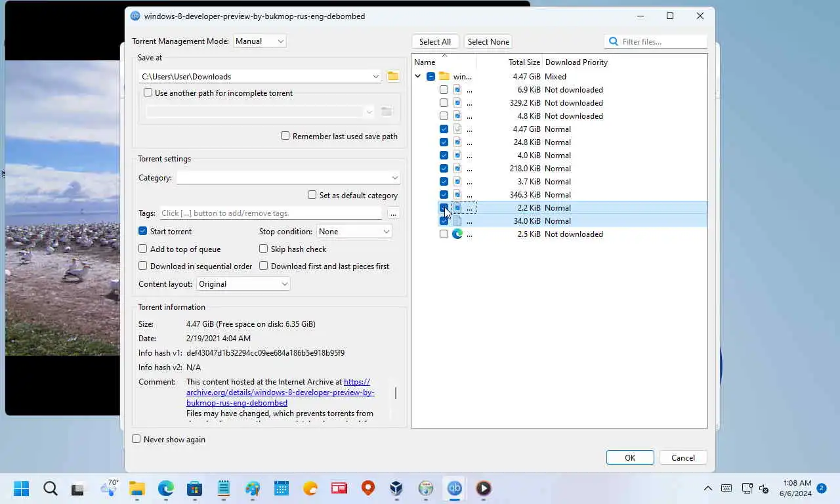
Task: Tick Set as default category
Action: 312,195
